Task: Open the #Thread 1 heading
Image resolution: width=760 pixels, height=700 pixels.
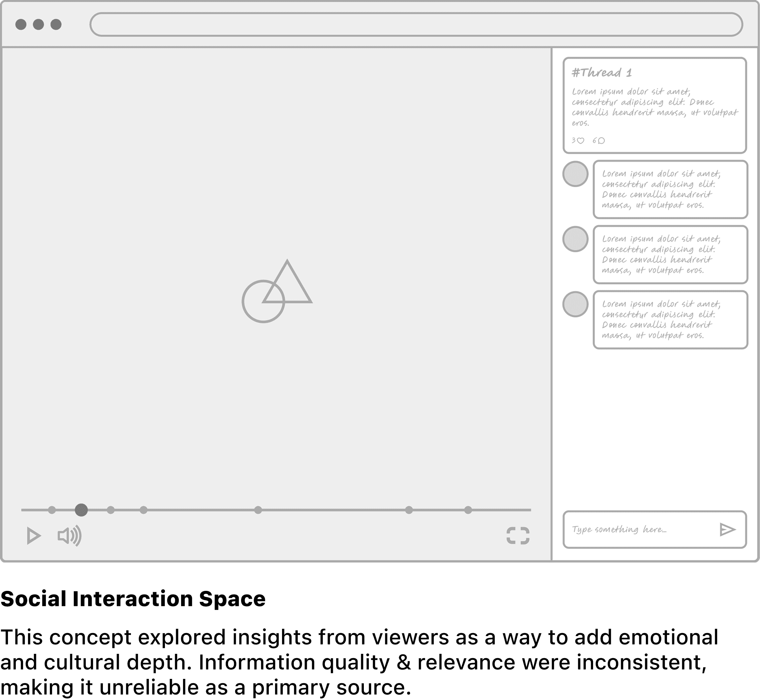Action: click(602, 73)
